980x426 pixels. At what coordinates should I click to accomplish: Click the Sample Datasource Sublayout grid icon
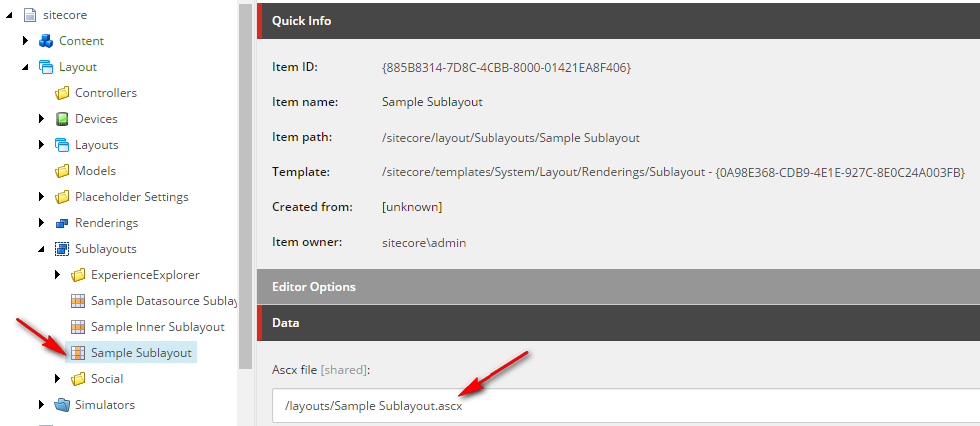pyautogui.click(x=78, y=301)
